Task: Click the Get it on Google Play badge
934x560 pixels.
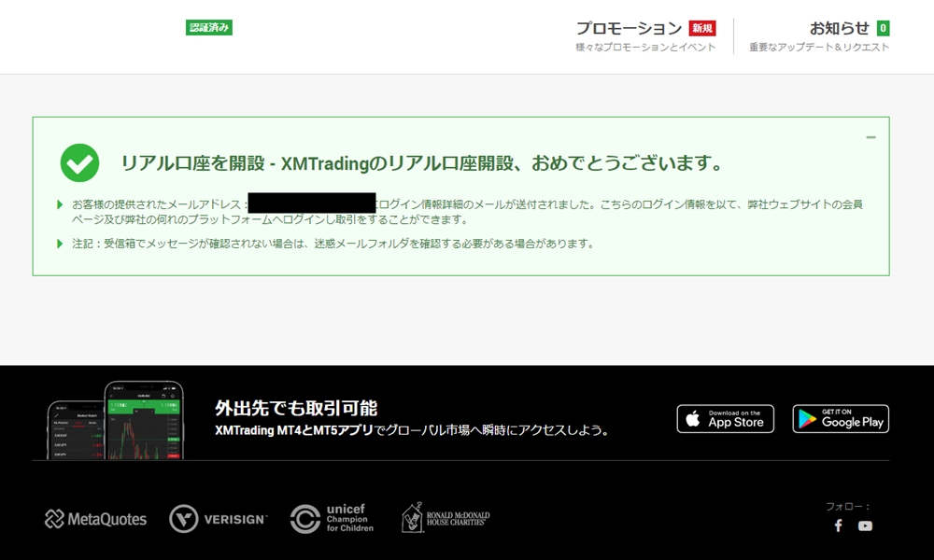Action: click(x=841, y=418)
